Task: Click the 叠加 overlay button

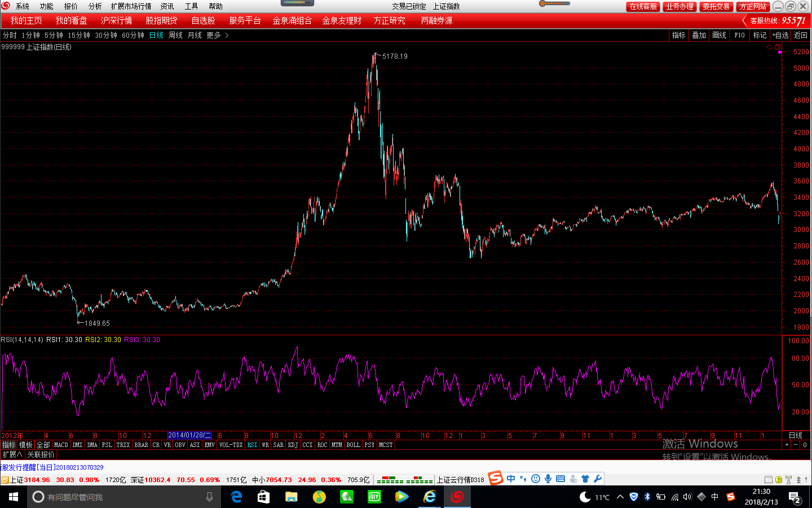Action: click(699, 35)
